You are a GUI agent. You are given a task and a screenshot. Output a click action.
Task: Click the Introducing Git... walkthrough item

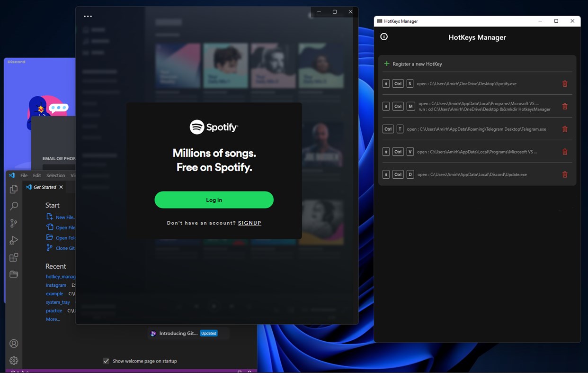click(189, 333)
